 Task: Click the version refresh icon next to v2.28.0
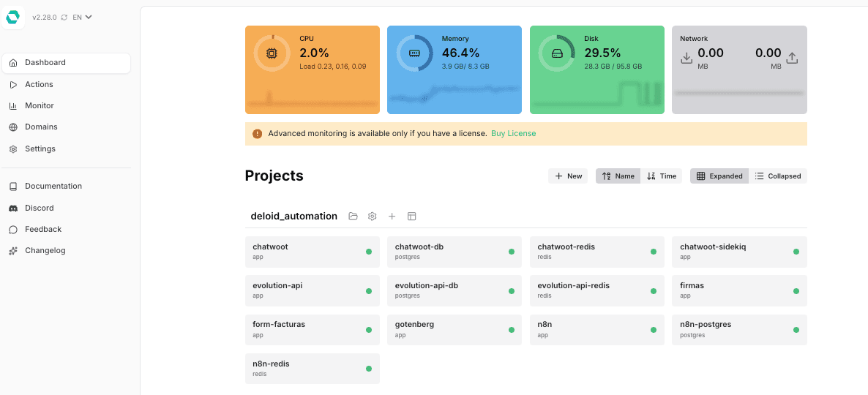64,18
